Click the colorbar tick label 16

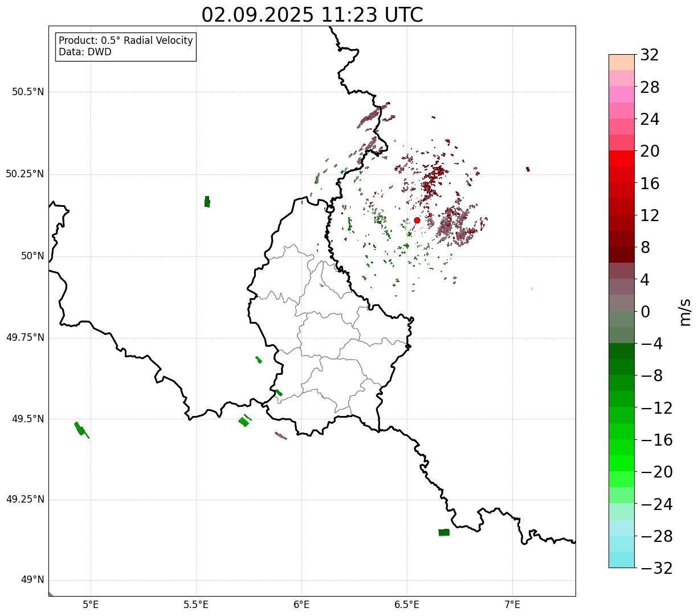pyautogui.click(x=650, y=184)
